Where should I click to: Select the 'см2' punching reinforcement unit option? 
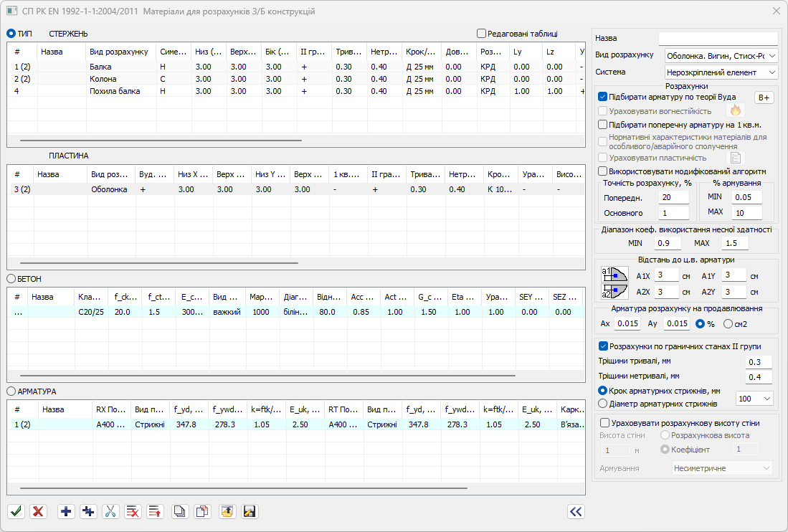point(728,324)
